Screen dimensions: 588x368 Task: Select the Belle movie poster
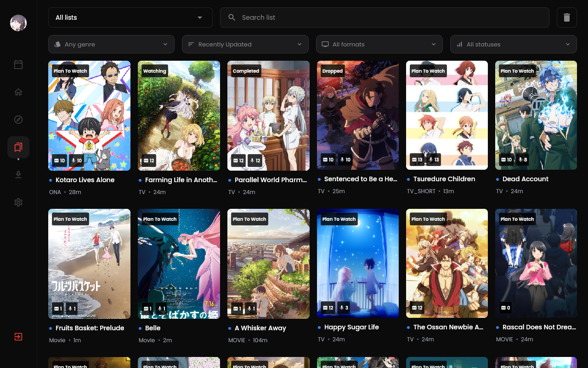179,264
